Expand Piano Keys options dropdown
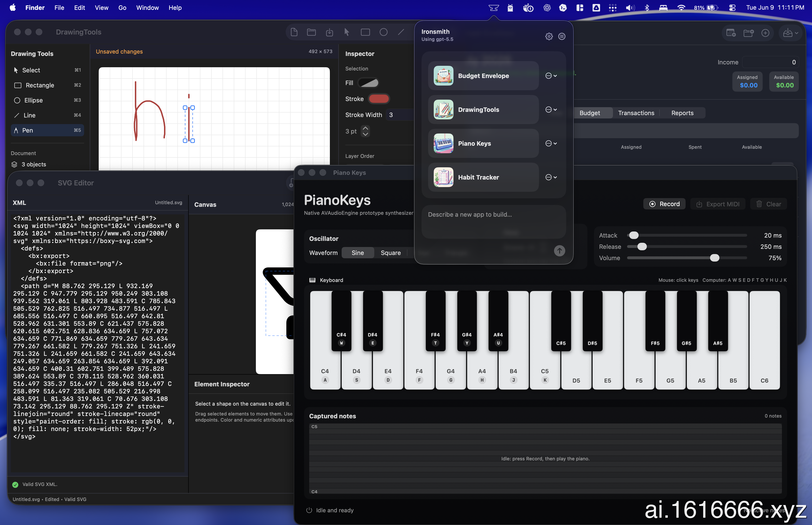The height and width of the screenshot is (525, 812). point(551,143)
